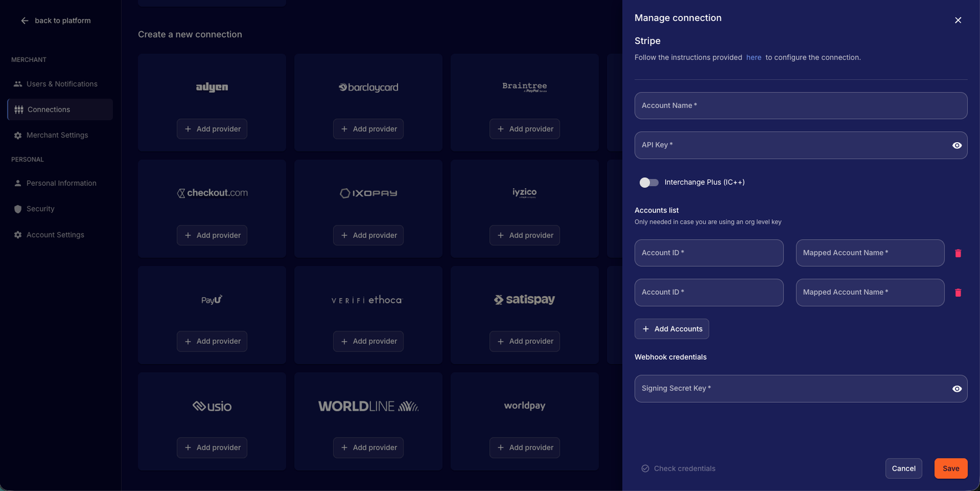Focus the first Mapped Account Name field
This screenshot has width=980, height=491.
click(870, 253)
